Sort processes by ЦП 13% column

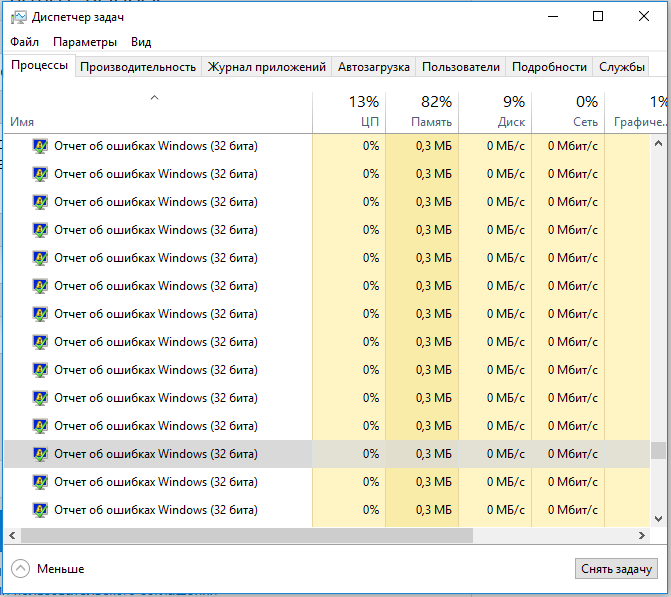(349, 113)
